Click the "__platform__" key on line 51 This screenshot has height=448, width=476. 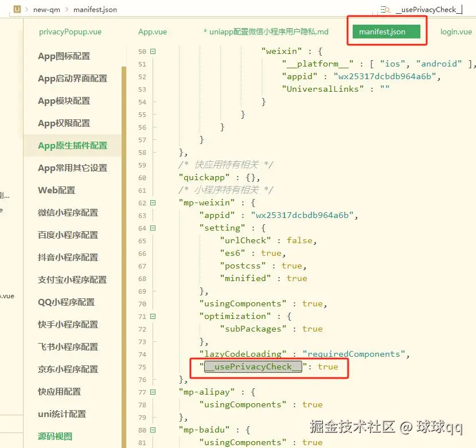318,64
